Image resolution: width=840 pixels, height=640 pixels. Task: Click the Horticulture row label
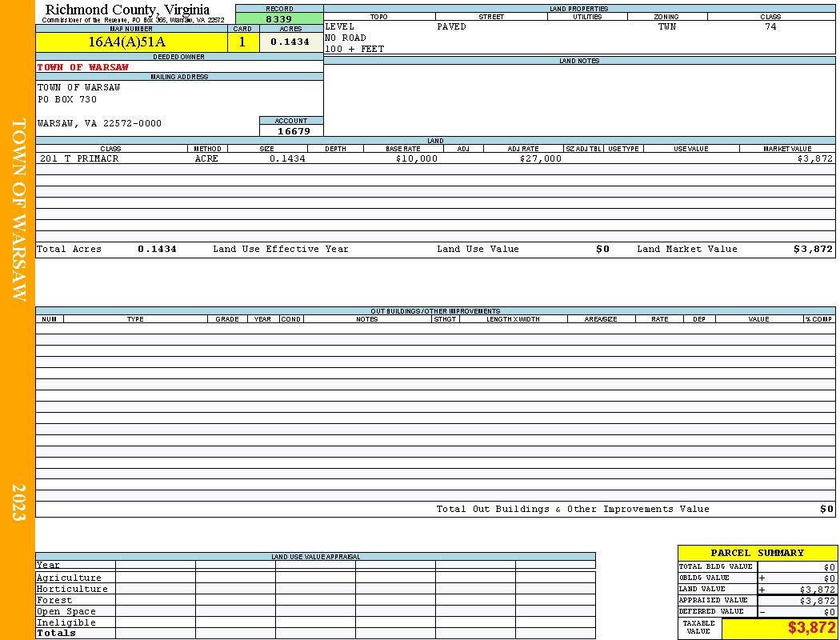(72, 589)
